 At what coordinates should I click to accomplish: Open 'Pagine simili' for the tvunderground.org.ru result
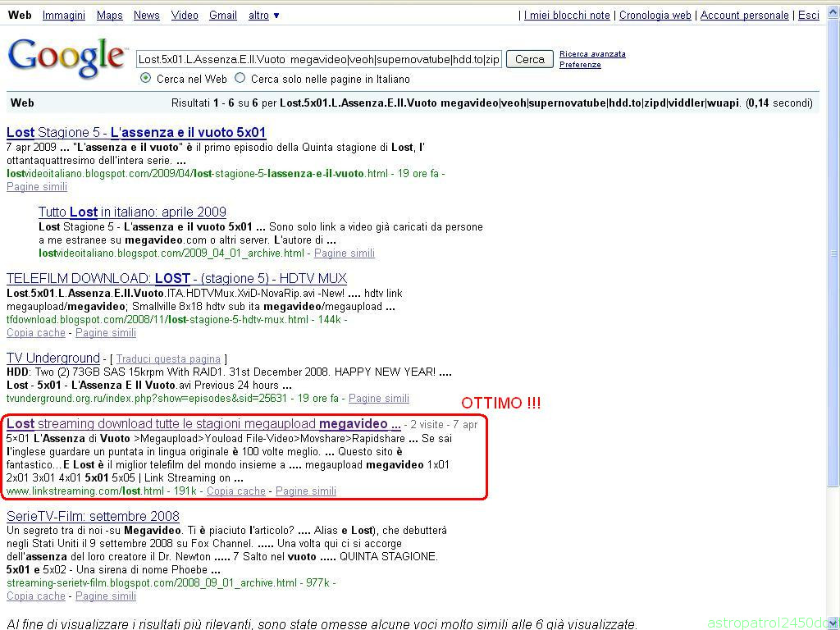(379, 399)
